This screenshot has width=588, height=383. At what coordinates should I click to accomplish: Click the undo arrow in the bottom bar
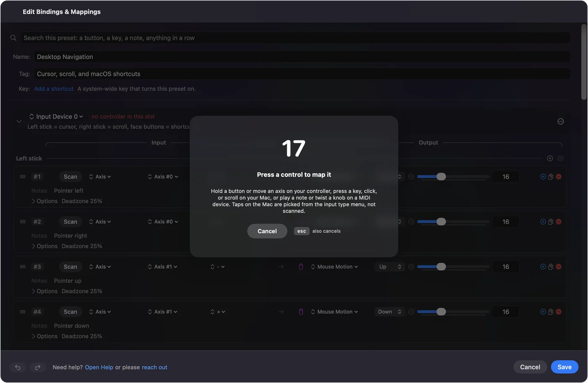(x=18, y=367)
